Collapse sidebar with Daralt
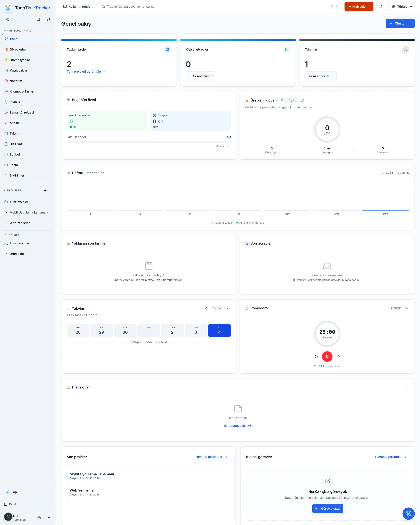Screen dimensions: 420x525 (x=10, y=504)
